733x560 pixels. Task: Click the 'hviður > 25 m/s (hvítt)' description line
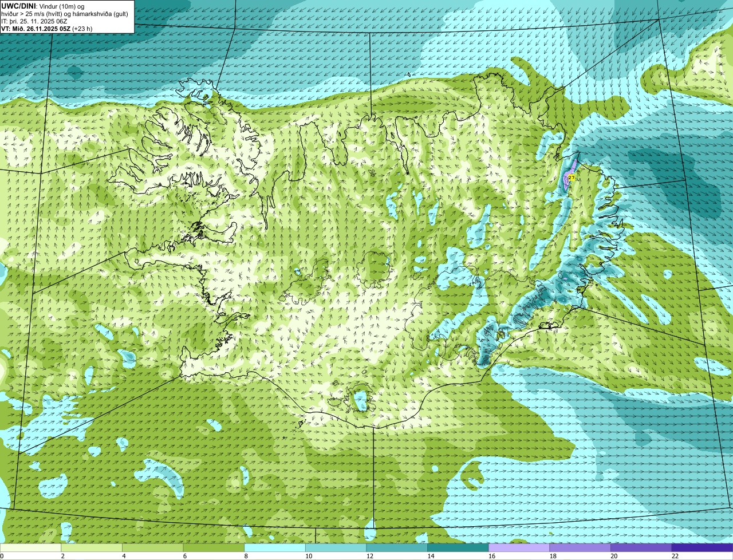64,13
